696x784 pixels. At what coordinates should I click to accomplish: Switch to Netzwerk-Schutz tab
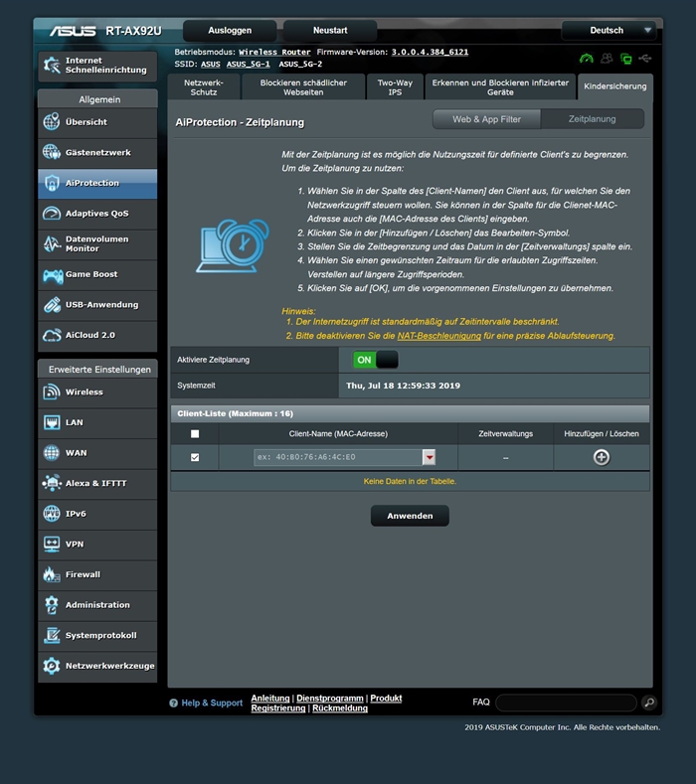tap(204, 87)
